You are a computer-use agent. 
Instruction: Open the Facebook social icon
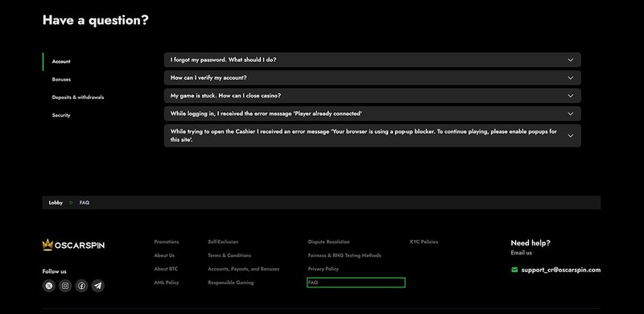(81, 286)
